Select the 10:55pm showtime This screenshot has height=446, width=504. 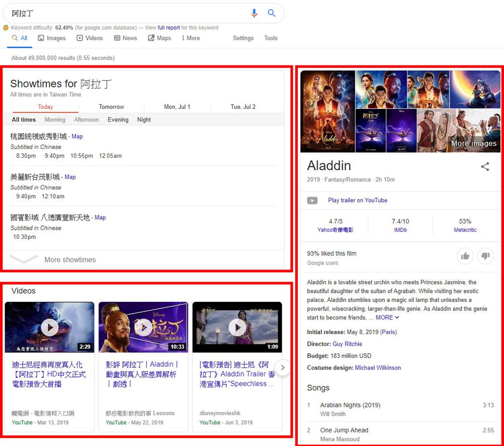(x=82, y=156)
